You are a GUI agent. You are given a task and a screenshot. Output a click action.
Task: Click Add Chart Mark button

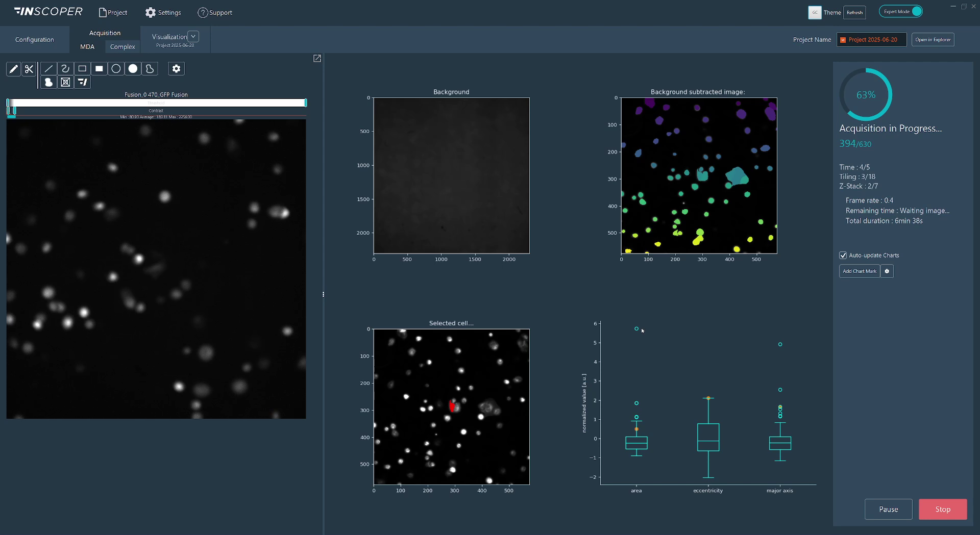[860, 271]
